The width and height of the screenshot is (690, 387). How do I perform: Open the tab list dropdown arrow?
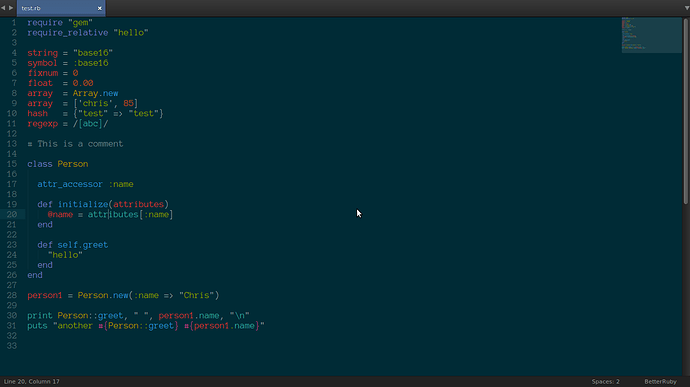[686, 8]
